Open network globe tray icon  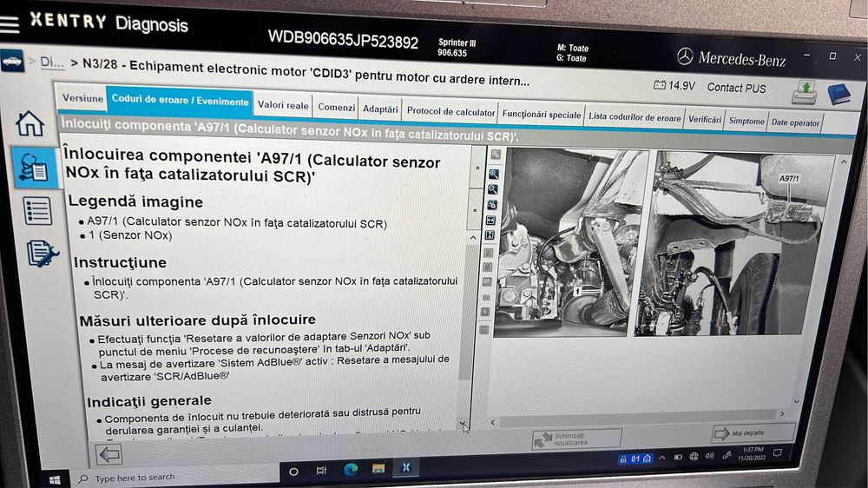click(694, 457)
